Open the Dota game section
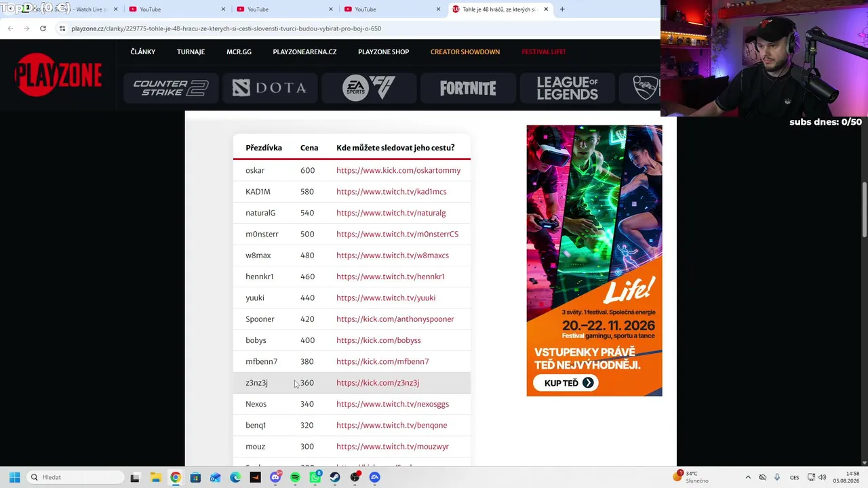This screenshot has width=868, height=488. [269, 88]
